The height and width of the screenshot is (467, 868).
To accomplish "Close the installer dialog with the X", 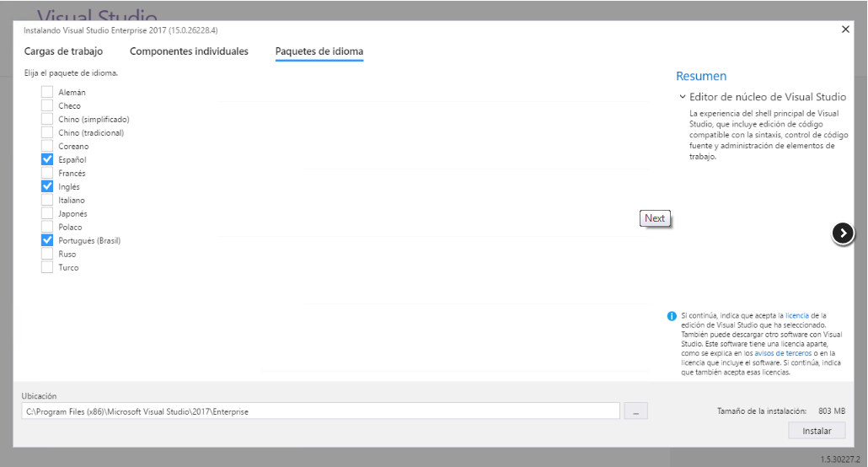I will point(845,30).
